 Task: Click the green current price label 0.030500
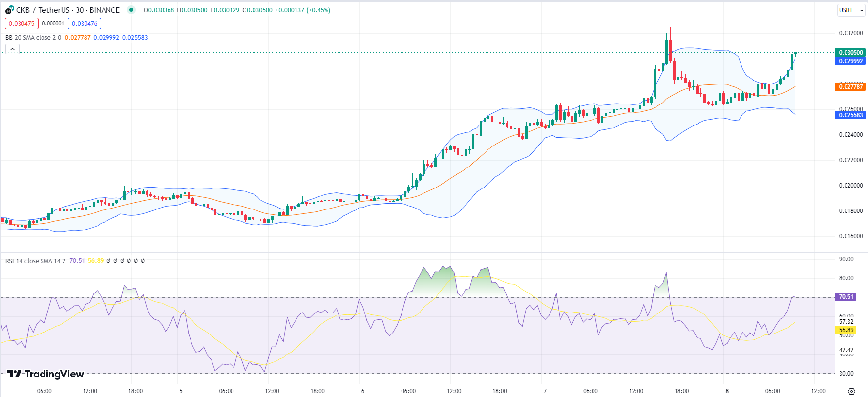(850, 52)
